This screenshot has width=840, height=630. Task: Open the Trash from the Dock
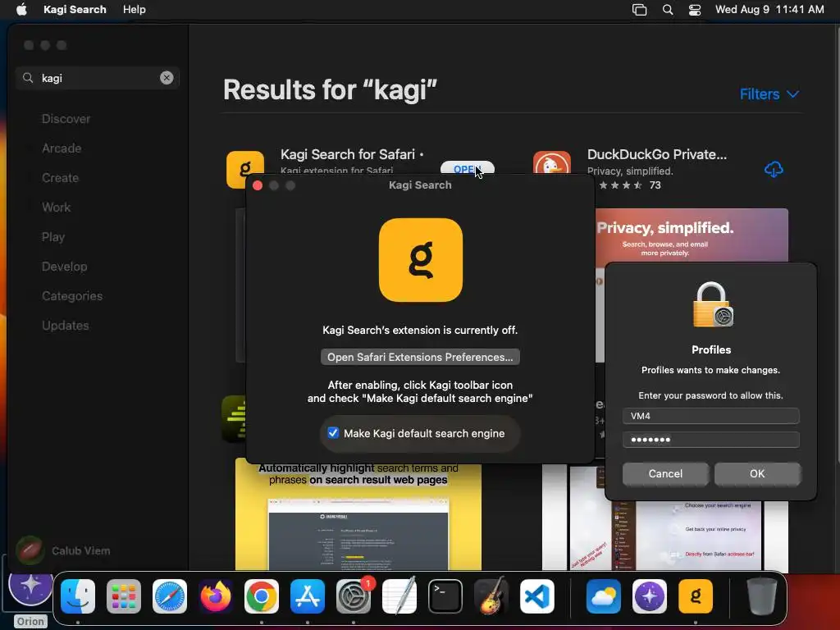click(x=762, y=596)
